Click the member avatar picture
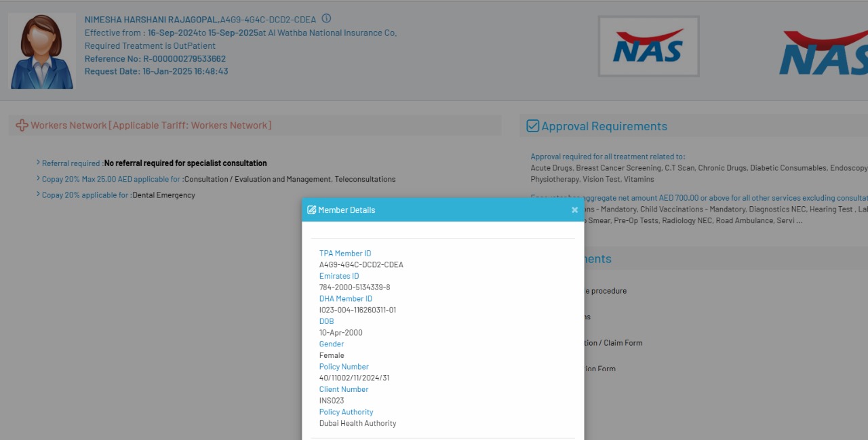Image resolution: width=868 pixels, height=440 pixels. [42, 52]
